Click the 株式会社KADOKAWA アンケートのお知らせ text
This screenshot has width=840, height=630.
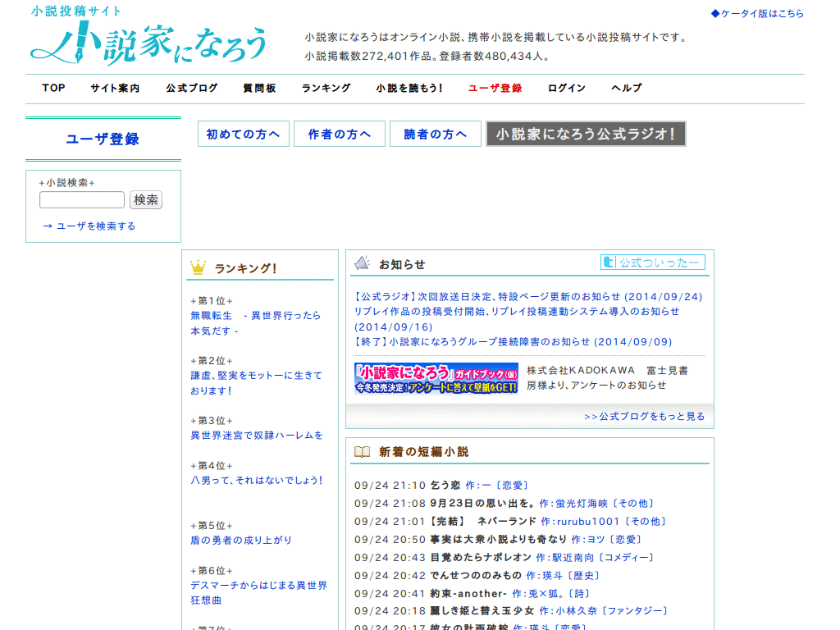[x=608, y=377]
